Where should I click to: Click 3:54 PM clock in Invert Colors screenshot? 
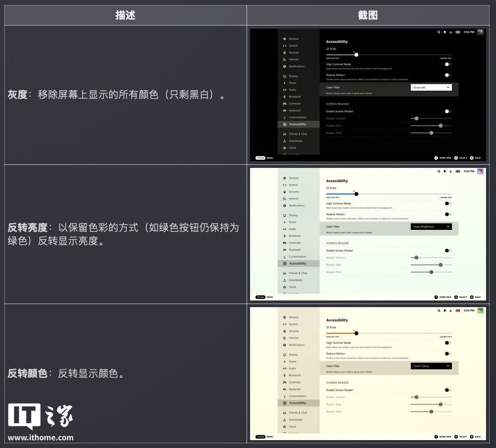tap(469, 311)
